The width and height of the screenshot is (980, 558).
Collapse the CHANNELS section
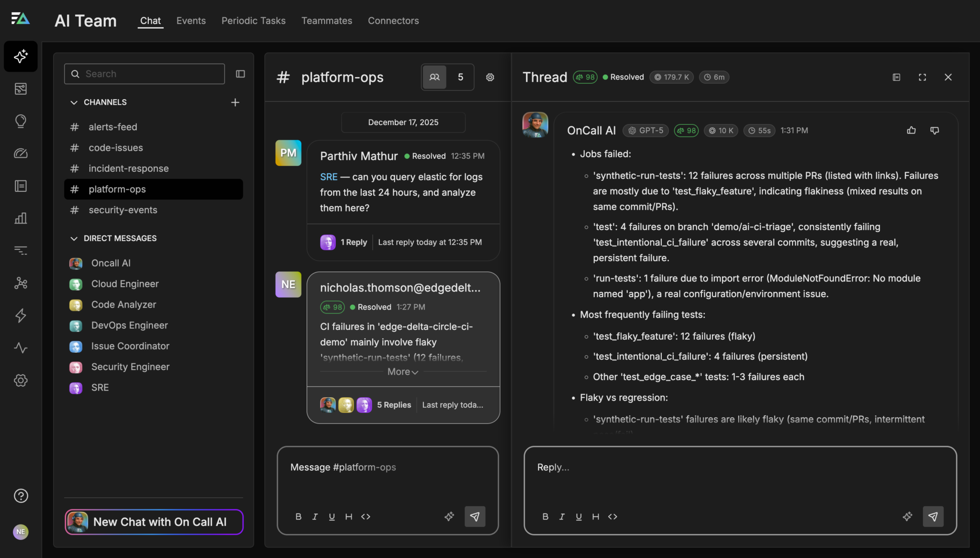[x=74, y=102]
